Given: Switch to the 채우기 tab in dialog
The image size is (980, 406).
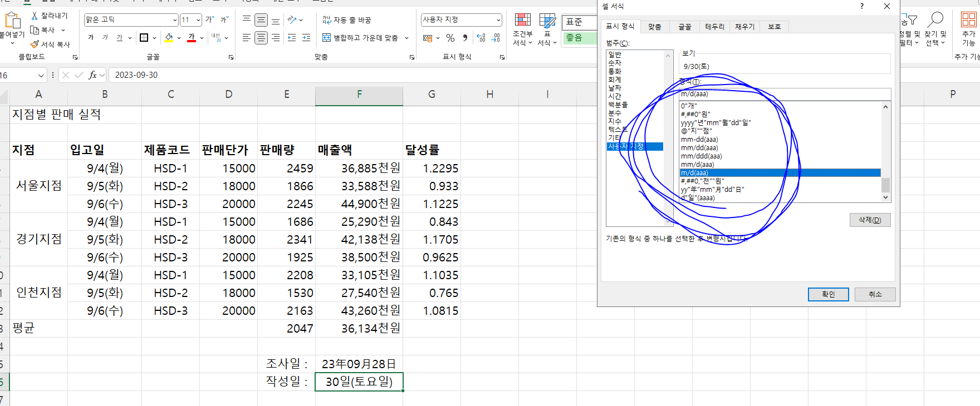Looking at the screenshot, I should tap(744, 27).
